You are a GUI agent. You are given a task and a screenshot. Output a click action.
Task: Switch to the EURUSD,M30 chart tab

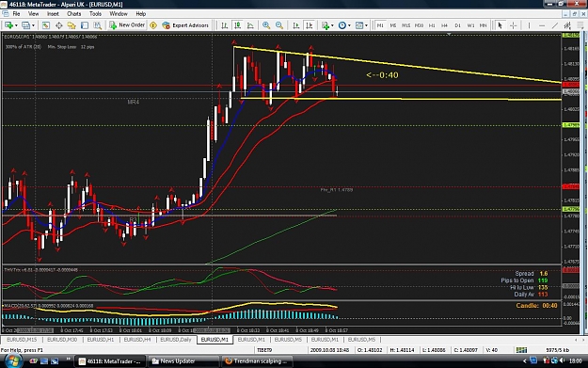click(62, 340)
